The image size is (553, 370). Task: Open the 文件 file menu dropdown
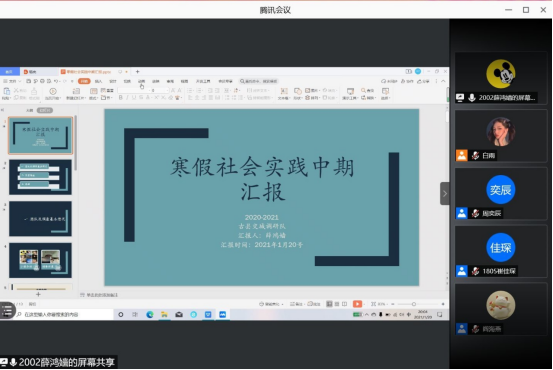point(13,81)
